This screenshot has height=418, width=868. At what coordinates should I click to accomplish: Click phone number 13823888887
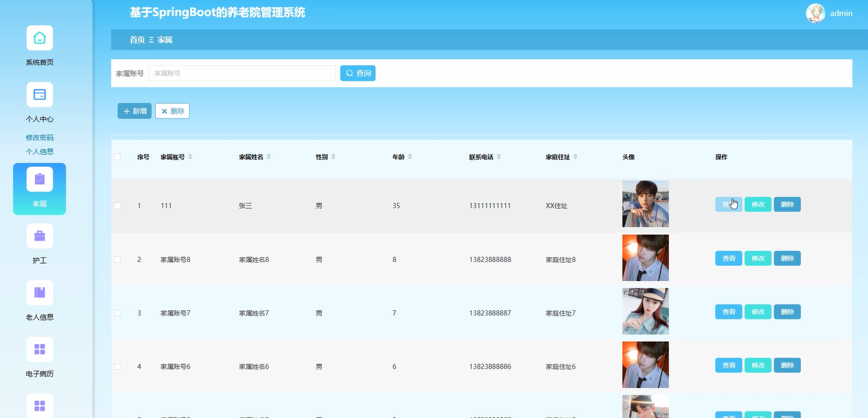pyautogui.click(x=490, y=313)
